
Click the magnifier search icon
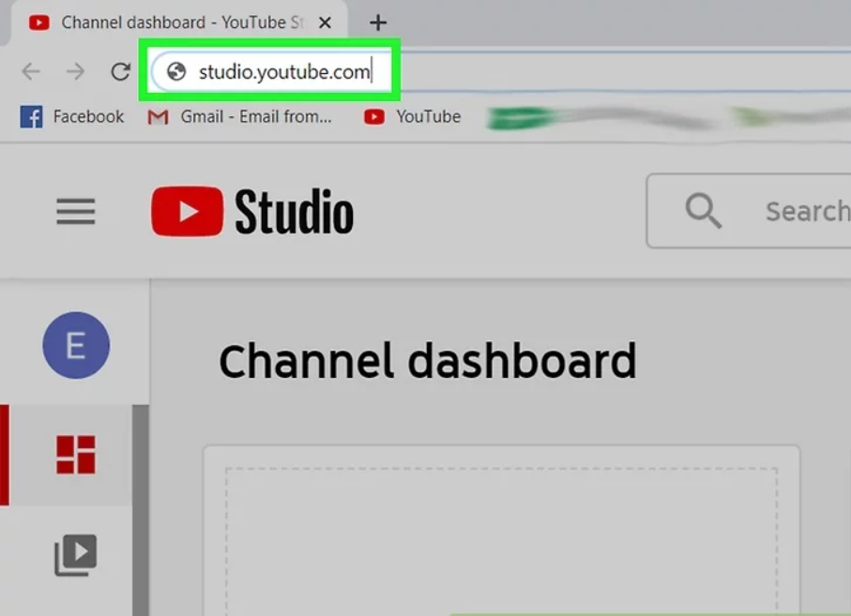tap(704, 210)
